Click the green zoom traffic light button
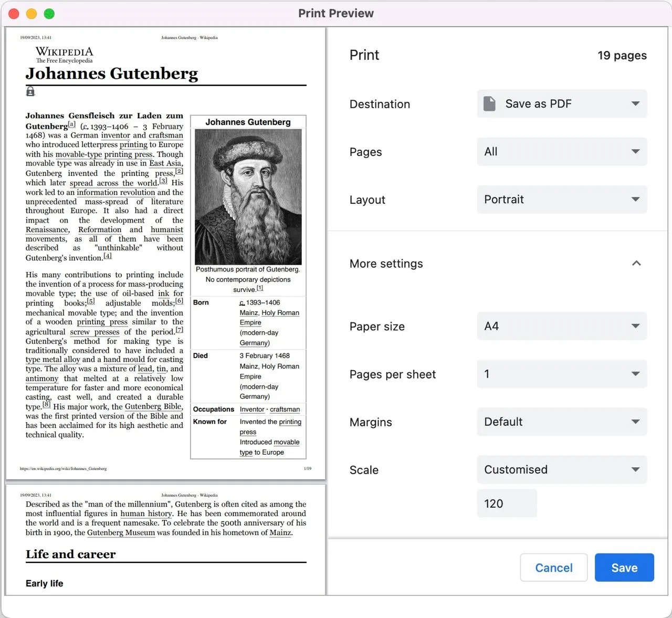This screenshot has height=618, width=672. click(x=49, y=14)
